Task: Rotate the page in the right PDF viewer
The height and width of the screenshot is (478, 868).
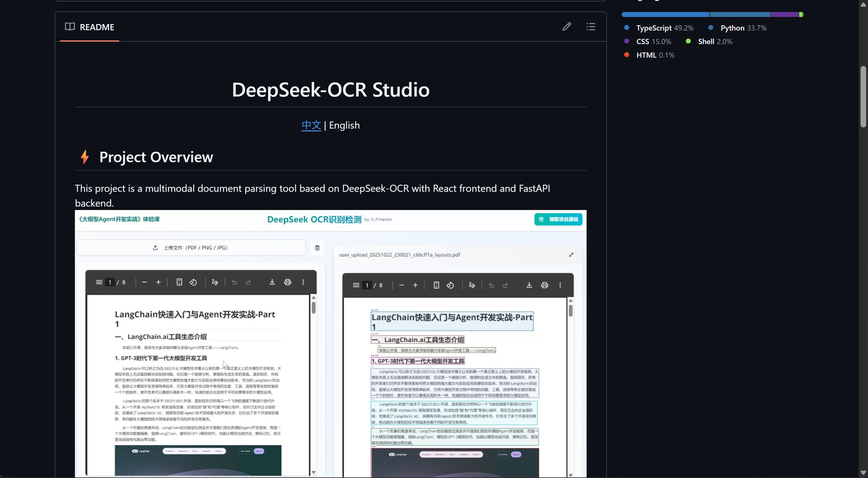Action: (x=450, y=285)
